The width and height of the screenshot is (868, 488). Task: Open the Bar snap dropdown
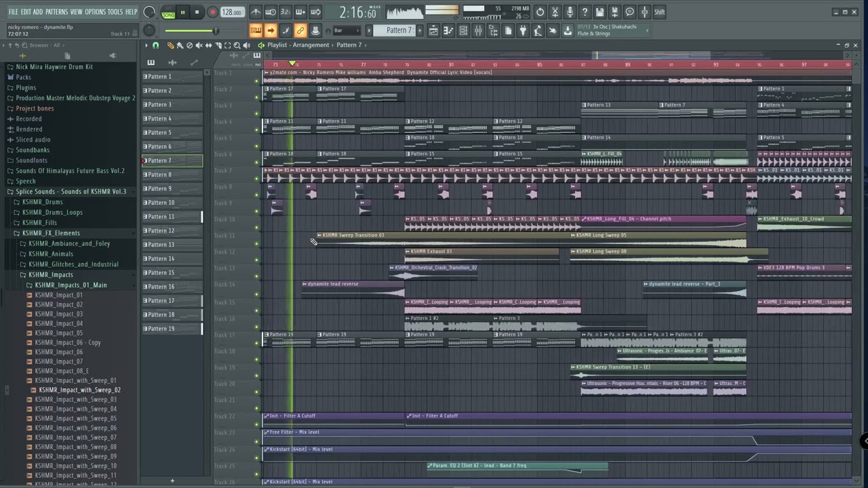click(x=348, y=30)
